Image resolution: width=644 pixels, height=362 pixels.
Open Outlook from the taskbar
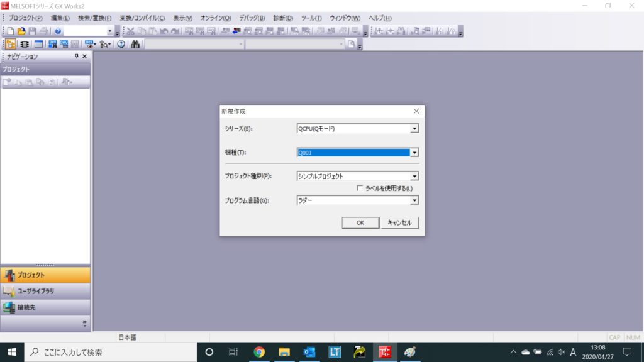pos(309,352)
